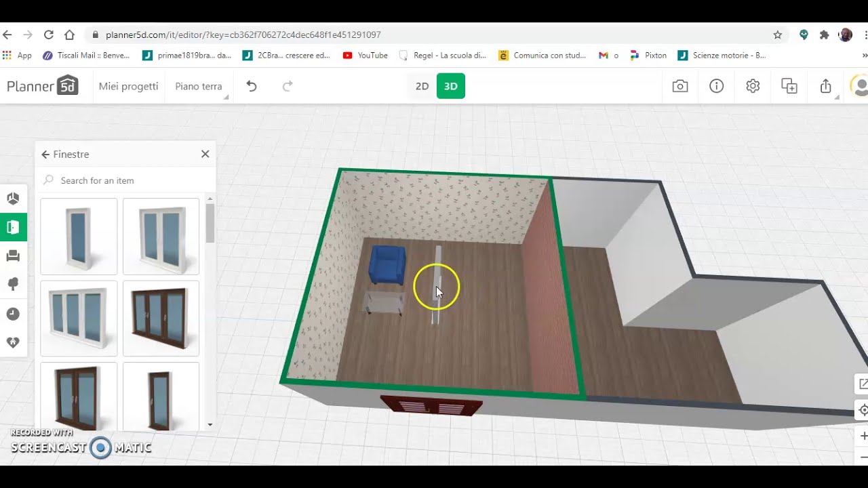Click the browser forward arrow

tap(28, 35)
